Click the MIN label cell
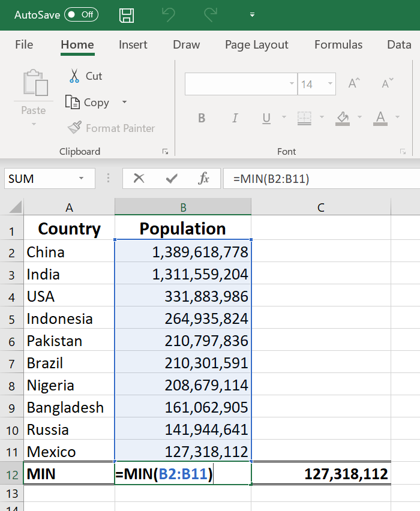The image size is (420, 511). coord(69,474)
